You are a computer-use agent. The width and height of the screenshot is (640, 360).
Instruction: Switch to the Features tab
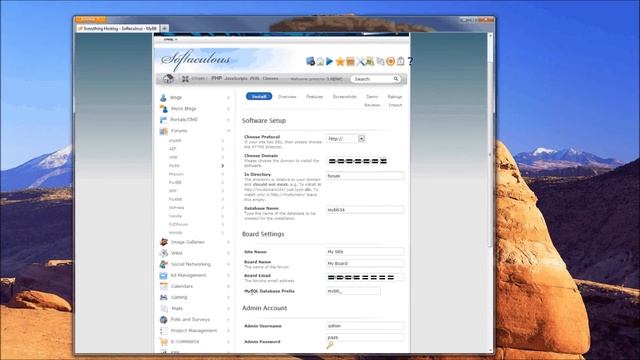click(x=314, y=97)
